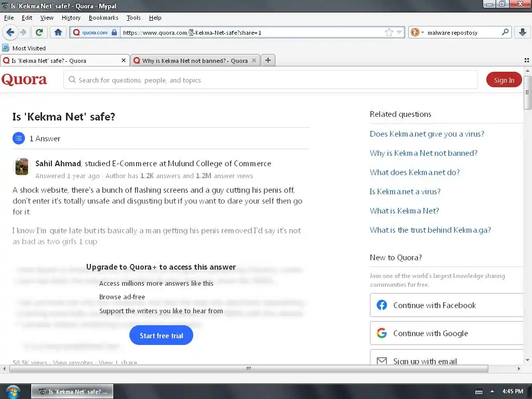The image size is (532, 399).
Task: Open 'Does Kekma.net give you a virus?' link
Action: coord(427,134)
